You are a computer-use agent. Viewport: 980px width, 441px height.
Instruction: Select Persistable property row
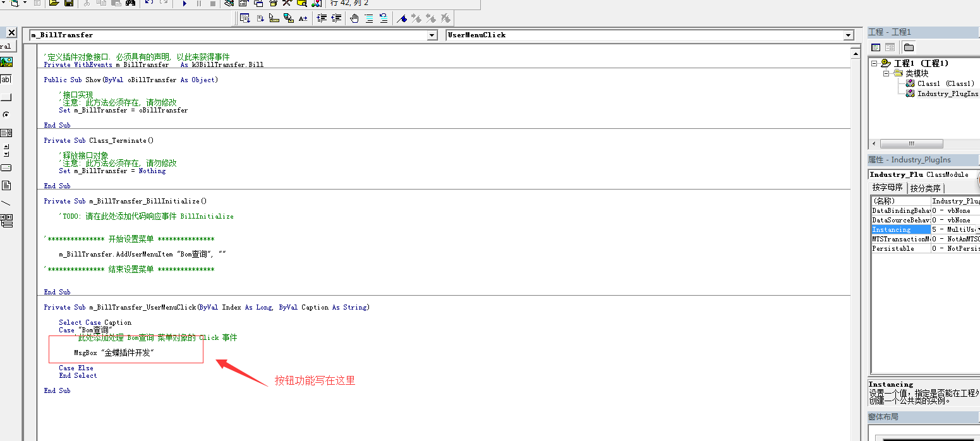924,248
